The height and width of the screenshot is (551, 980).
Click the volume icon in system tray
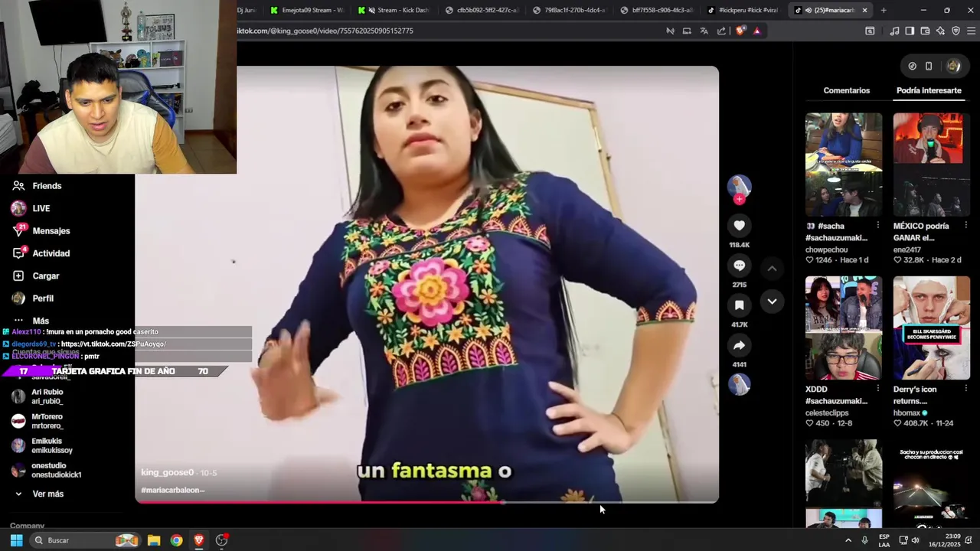point(915,540)
